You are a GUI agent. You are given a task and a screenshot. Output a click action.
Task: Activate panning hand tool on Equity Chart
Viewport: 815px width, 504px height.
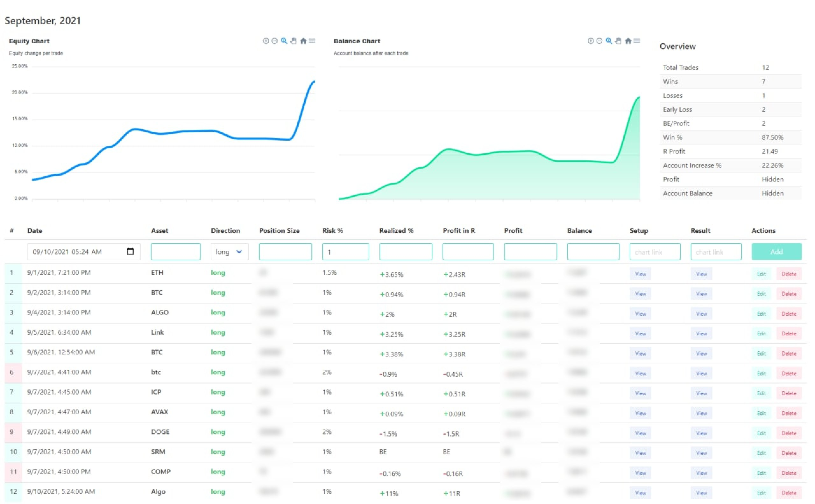(294, 41)
